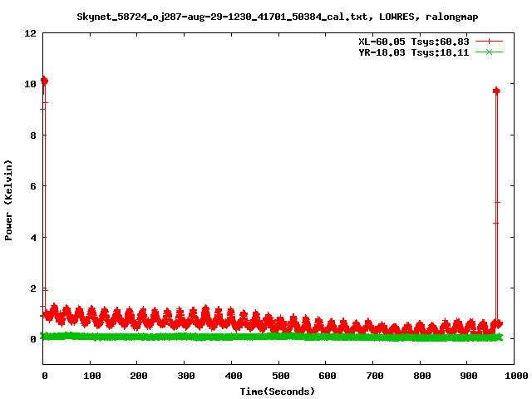The width and height of the screenshot is (532, 399).
Task: Select the YR-18.03 Tsys:18.11 legend label
Action: (x=414, y=52)
